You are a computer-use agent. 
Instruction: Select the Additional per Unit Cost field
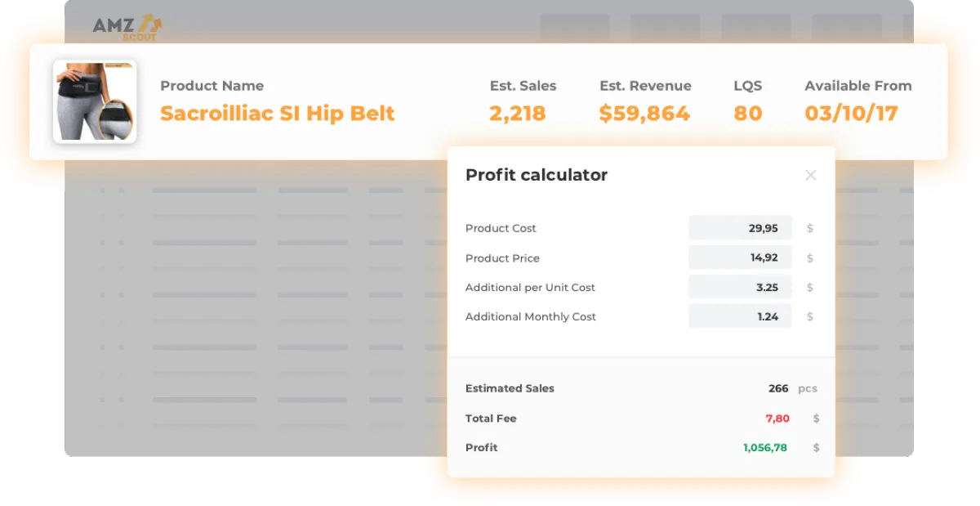(x=740, y=287)
